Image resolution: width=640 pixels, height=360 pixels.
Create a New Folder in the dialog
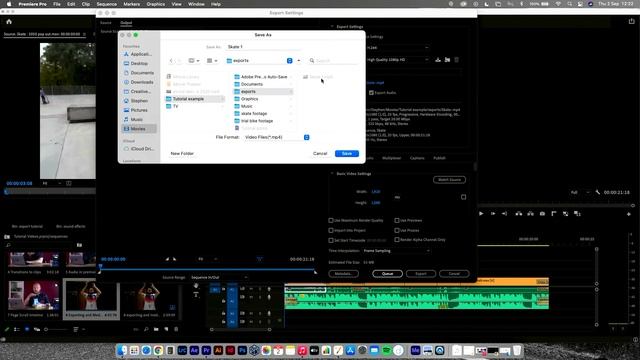tap(182, 153)
